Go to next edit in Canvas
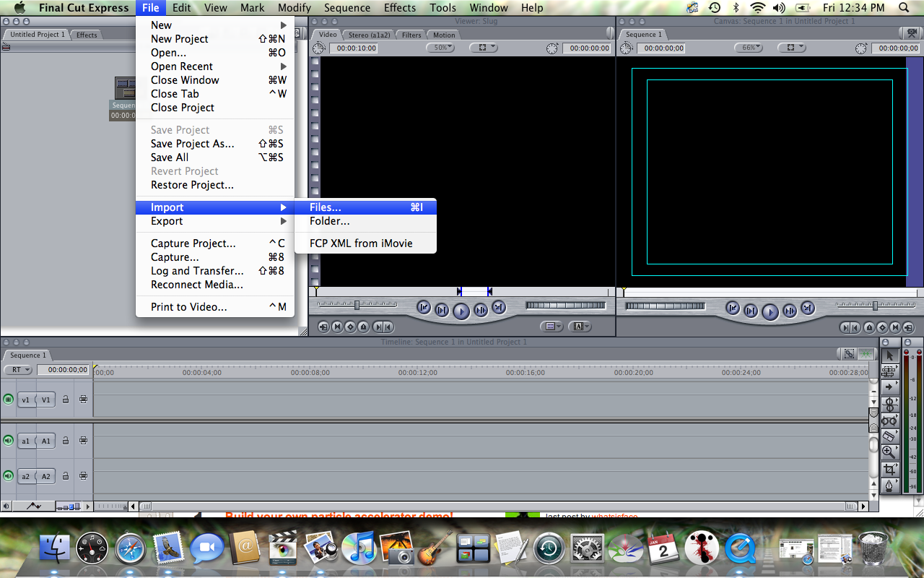The width and height of the screenshot is (924, 578). (x=808, y=307)
